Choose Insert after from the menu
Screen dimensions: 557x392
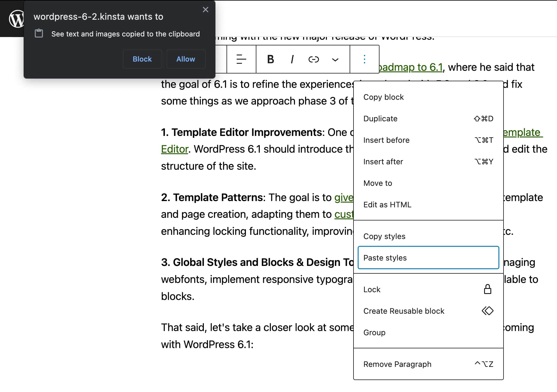[383, 161]
